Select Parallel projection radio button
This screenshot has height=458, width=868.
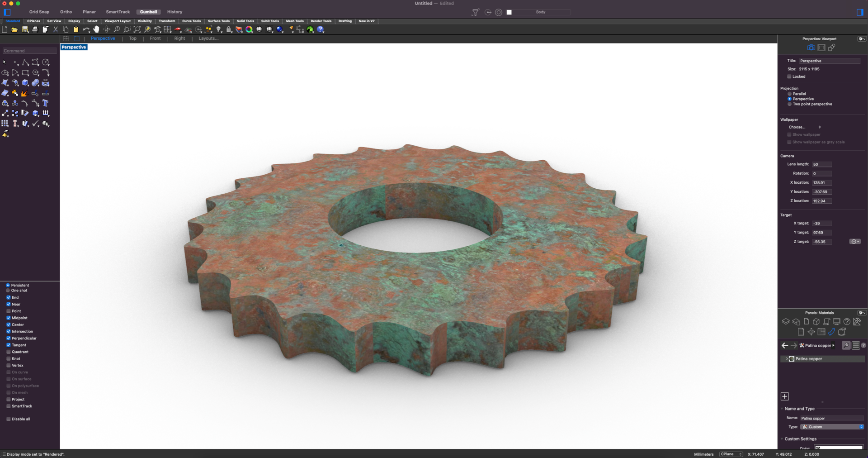click(x=790, y=94)
